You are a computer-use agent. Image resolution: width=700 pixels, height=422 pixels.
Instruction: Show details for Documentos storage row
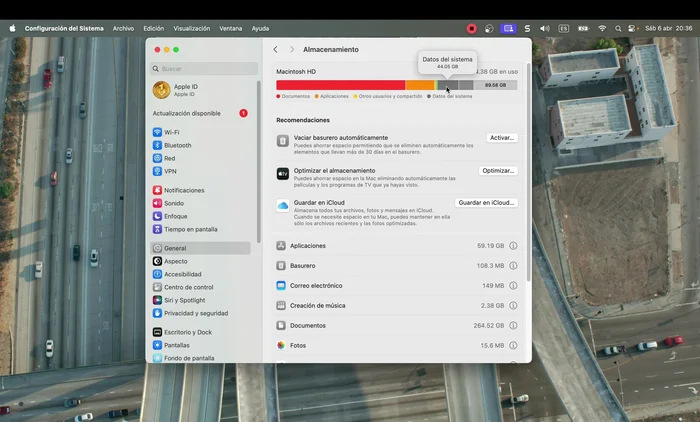pyautogui.click(x=513, y=325)
